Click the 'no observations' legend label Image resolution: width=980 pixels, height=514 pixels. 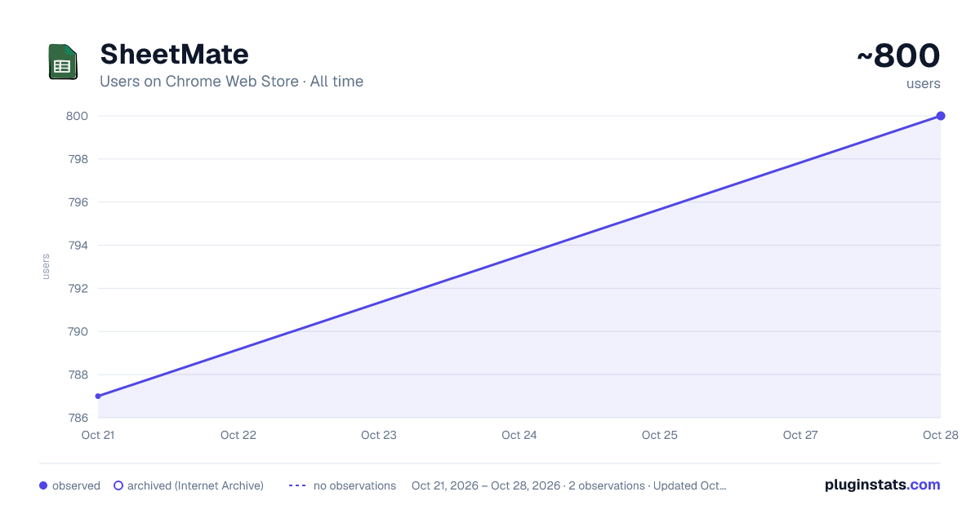354,485
